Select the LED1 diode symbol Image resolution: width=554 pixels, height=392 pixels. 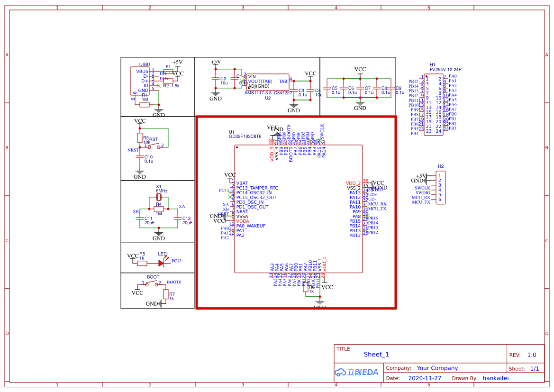[x=162, y=263]
